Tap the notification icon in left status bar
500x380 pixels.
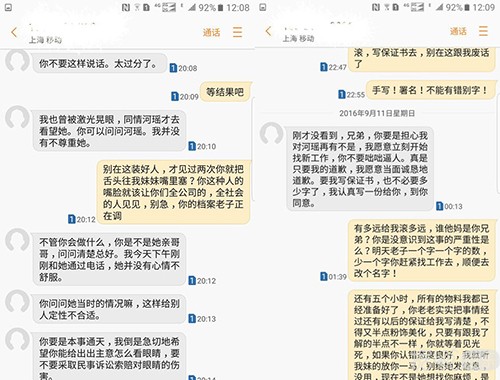(8, 7)
